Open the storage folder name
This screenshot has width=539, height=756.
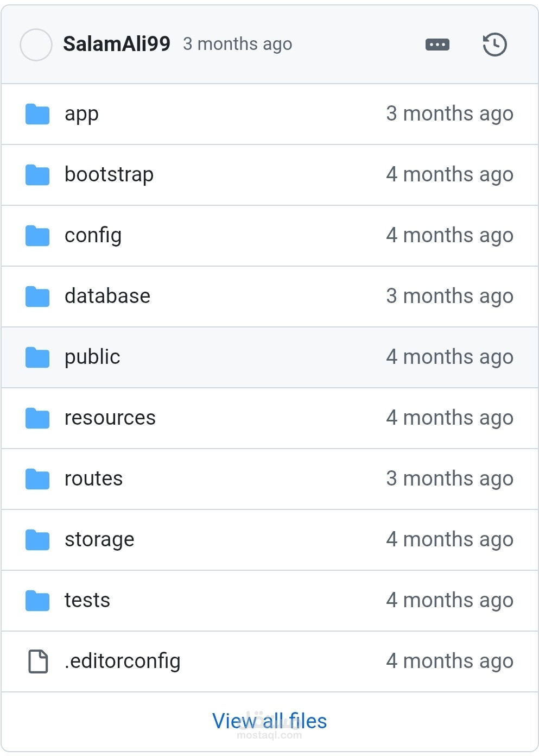tap(99, 539)
